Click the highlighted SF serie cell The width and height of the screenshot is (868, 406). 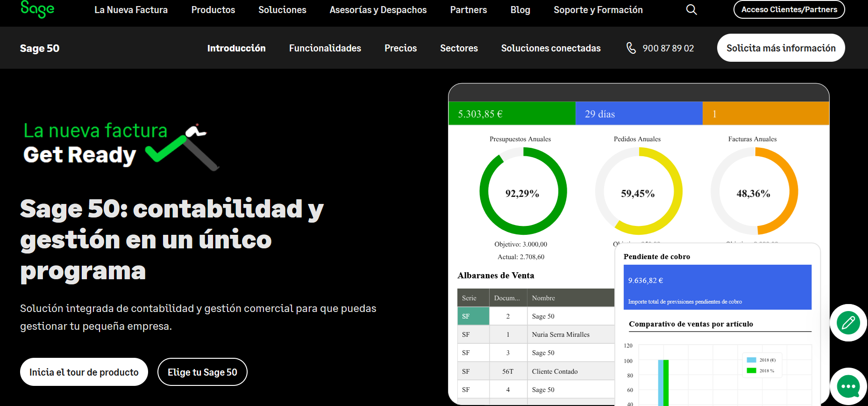pyautogui.click(x=473, y=316)
